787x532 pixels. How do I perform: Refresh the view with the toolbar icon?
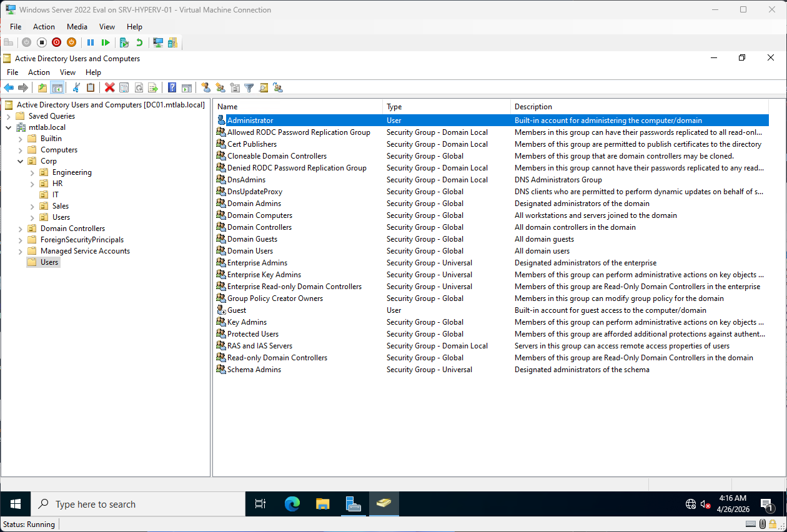click(x=139, y=87)
